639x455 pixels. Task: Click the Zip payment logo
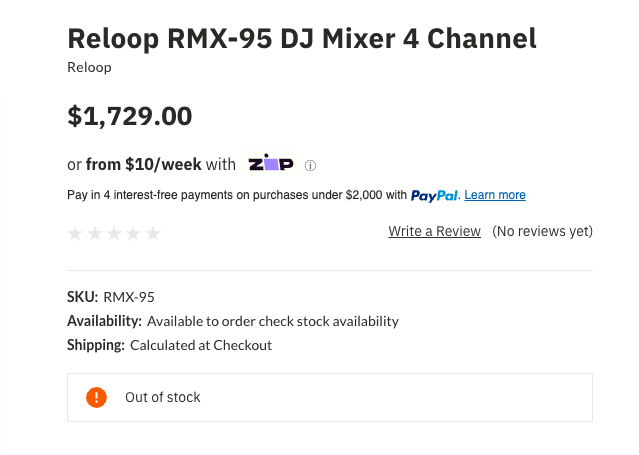pos(270,164)
